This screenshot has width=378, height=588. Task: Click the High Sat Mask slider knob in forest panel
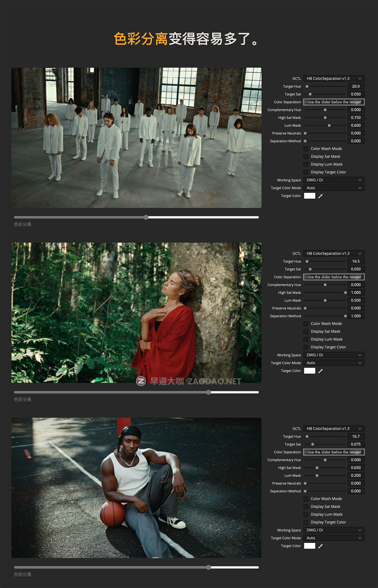[346, 293]
